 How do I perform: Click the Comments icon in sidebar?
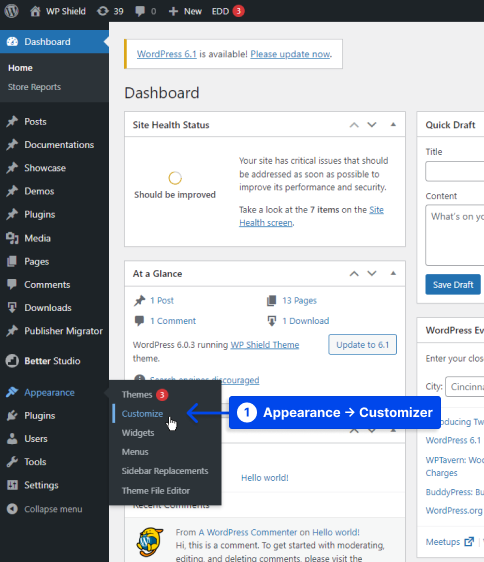tap(12, 285)
